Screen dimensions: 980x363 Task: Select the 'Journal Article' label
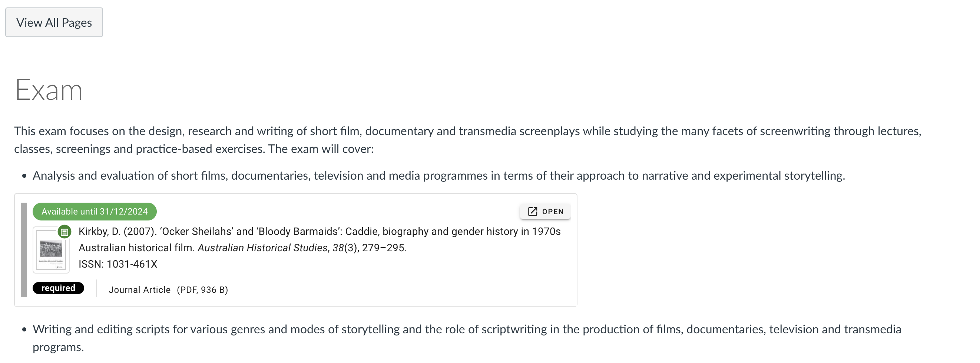[x=140, y=290]
